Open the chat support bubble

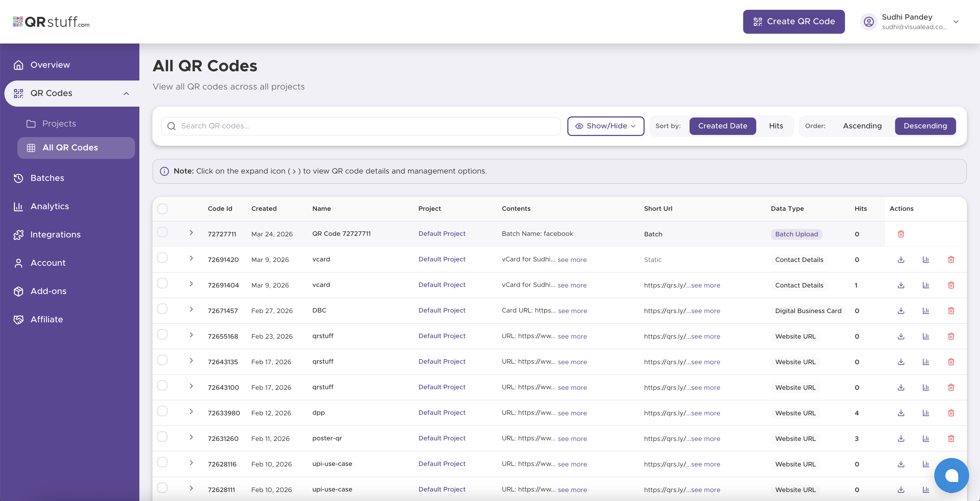pos(951,475)
